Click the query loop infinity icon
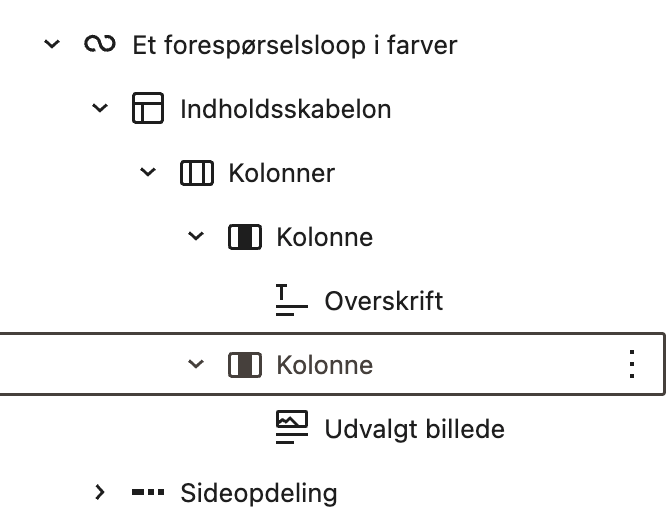668x526 pixels. (99, 45)
